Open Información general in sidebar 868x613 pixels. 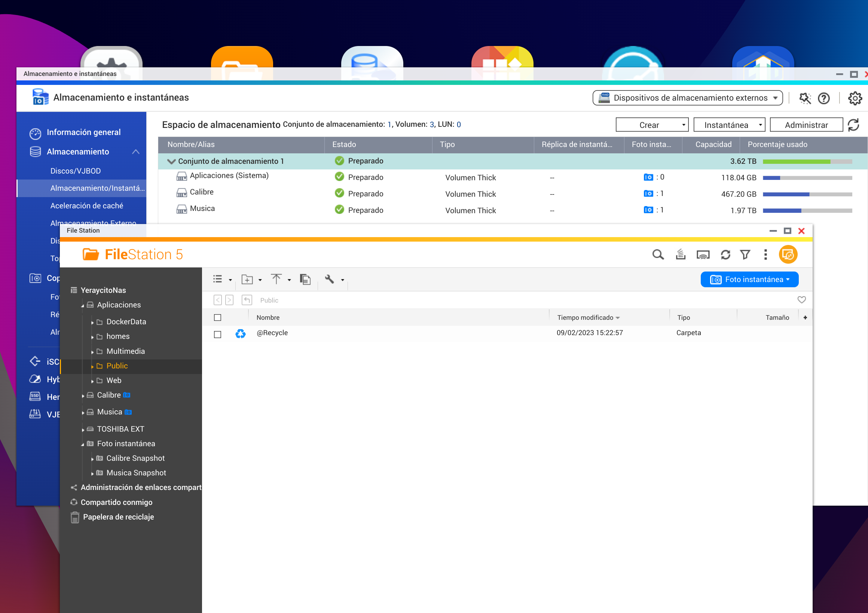[83, 132]
